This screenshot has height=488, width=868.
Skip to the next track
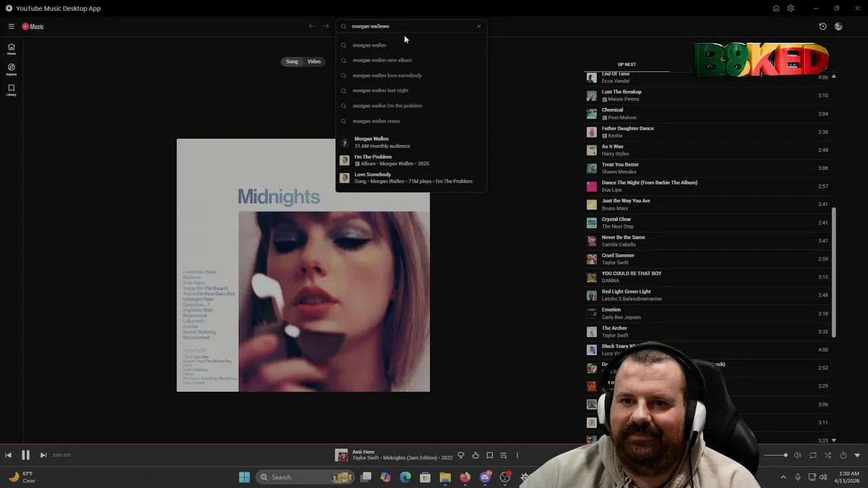[x=43, y=455]
